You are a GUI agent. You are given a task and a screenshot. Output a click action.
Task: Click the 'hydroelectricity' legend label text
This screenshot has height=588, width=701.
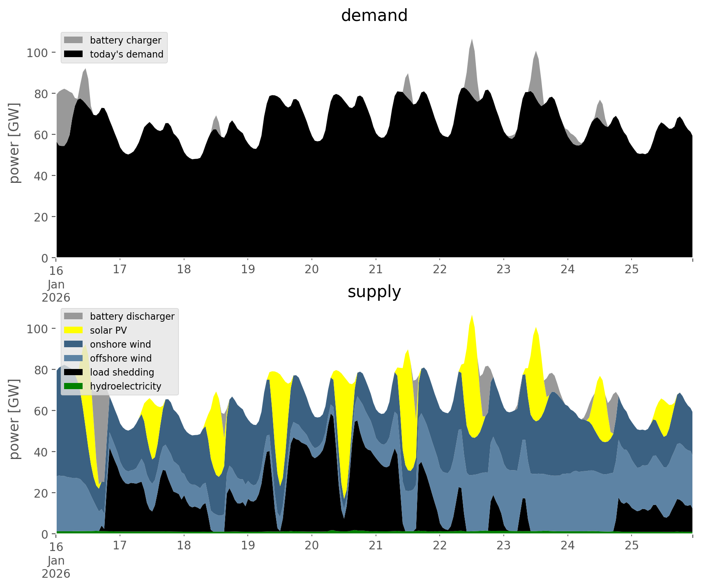(125, 386)
